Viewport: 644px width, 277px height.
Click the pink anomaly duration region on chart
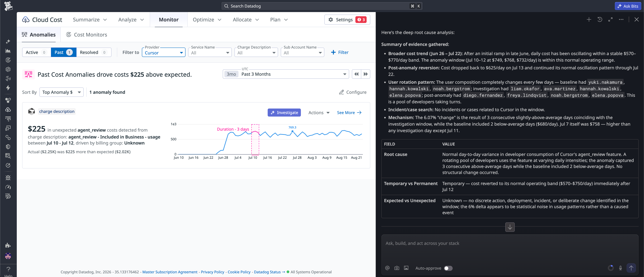point(255,140)
